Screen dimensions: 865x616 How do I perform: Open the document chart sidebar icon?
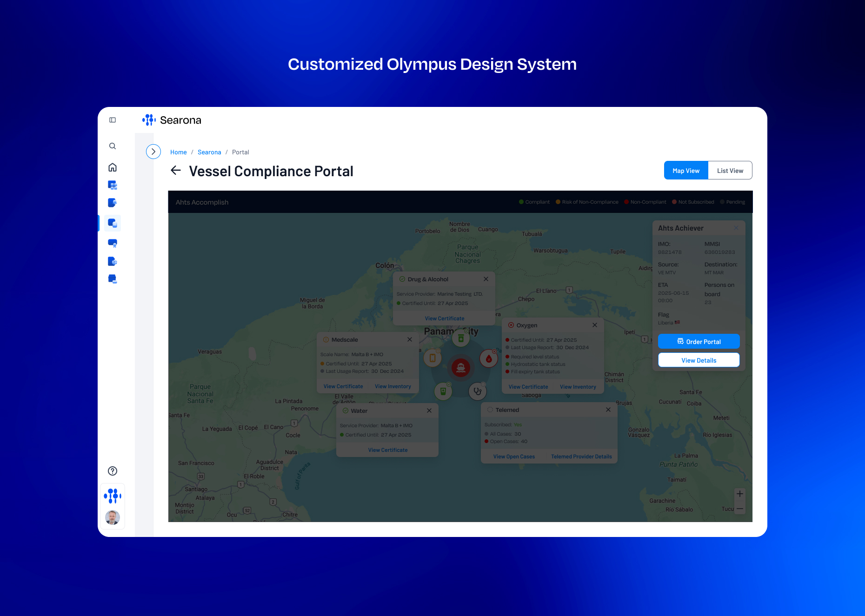[113, 261]
